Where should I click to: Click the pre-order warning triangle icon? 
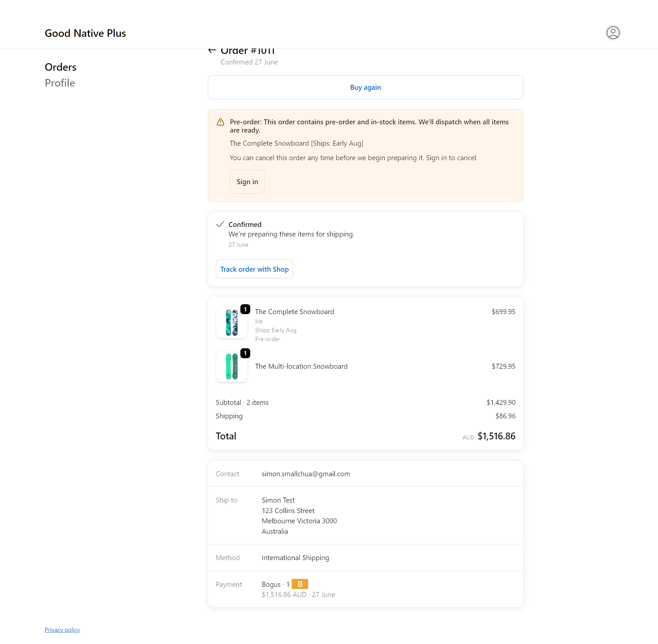tap(220, 122)
